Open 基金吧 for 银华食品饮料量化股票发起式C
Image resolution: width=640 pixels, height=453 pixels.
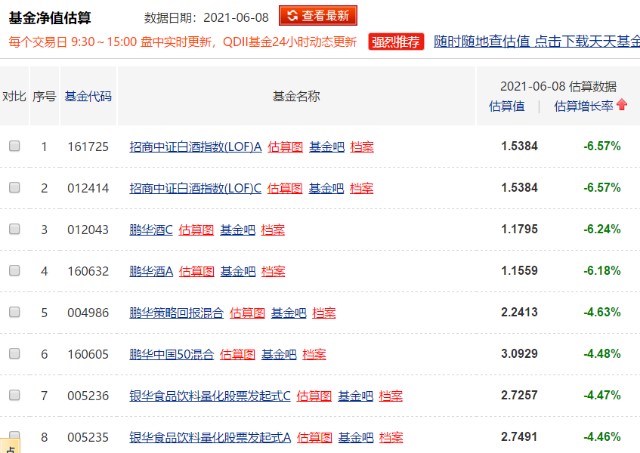[x=356, y=396]
